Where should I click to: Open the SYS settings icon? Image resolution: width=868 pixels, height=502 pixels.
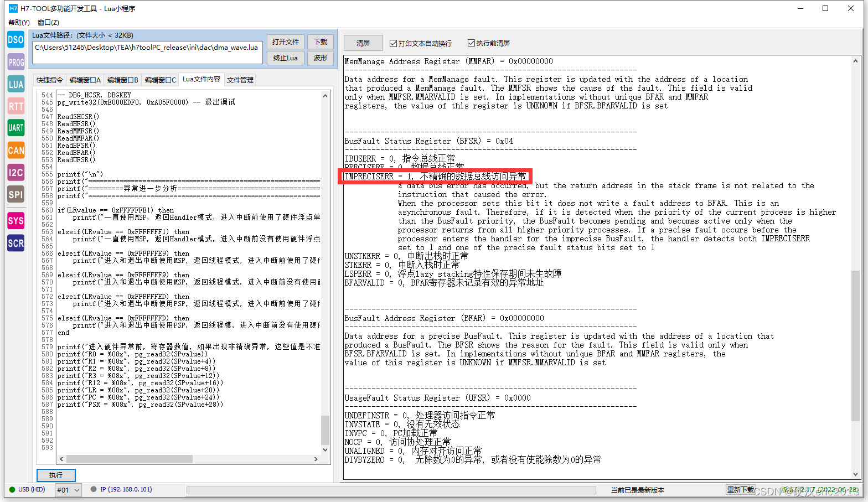click(15, 221)
